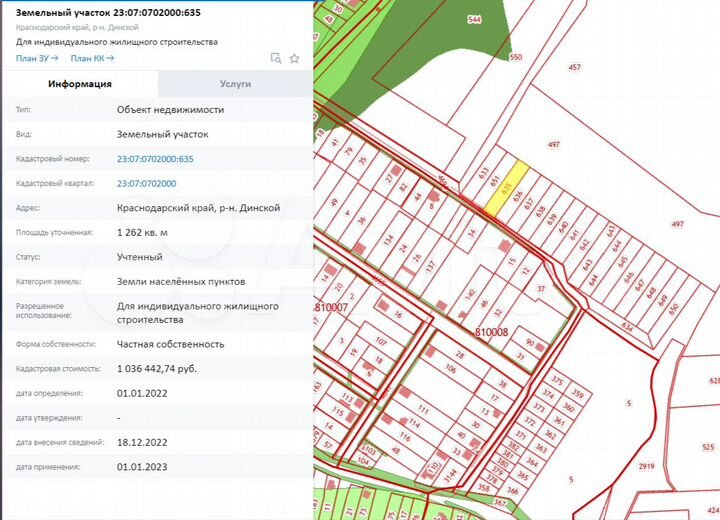Open the План ЗУ link
Screen dimensions: 720x520
37,58
